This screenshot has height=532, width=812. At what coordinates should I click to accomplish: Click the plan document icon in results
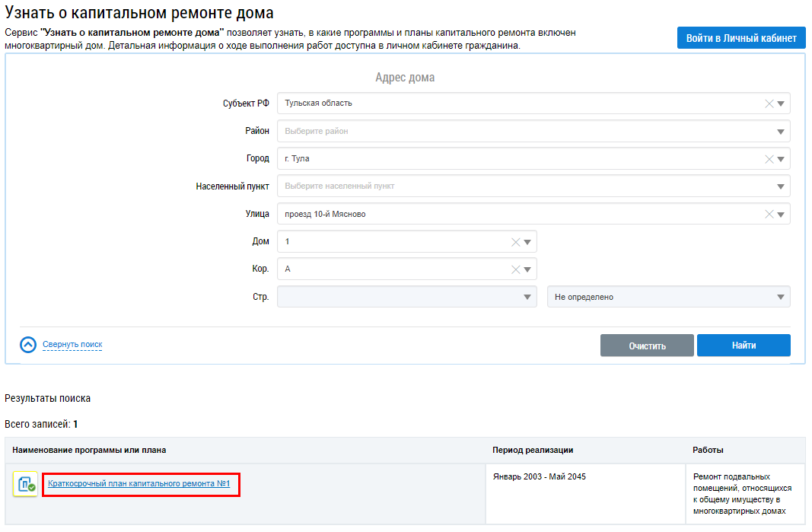25,484
